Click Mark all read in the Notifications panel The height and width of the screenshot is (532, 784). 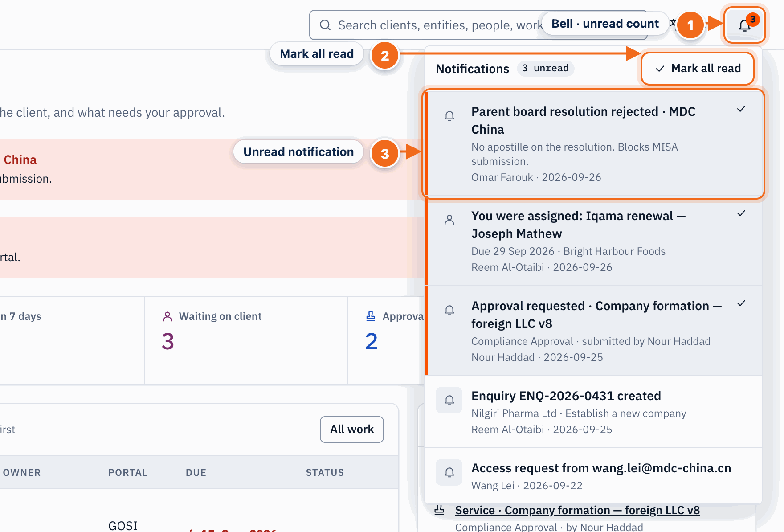coord(698,69)
